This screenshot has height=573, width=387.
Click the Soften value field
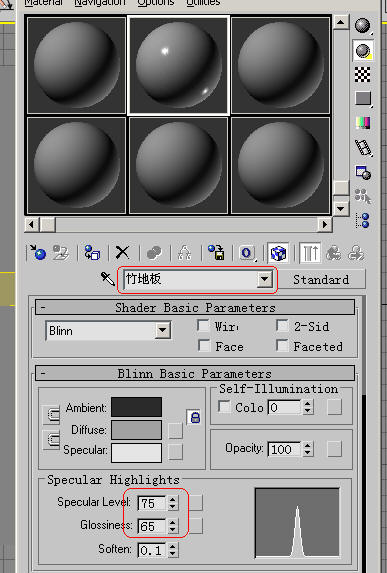coord(152,550)
